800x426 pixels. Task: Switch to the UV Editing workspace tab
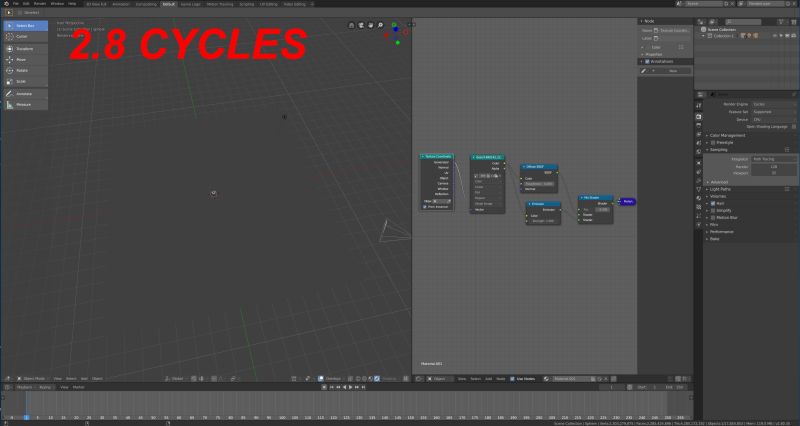[268, 4]
